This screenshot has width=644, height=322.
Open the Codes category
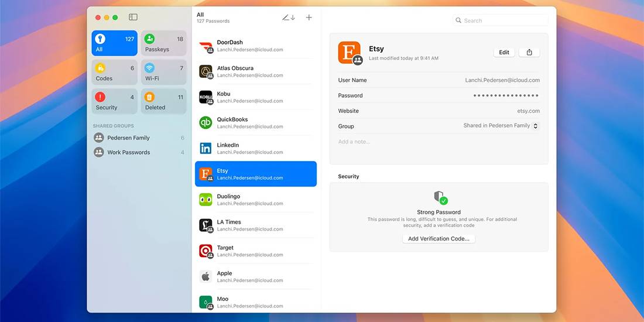pyautogui.click(x=115, y=72)
